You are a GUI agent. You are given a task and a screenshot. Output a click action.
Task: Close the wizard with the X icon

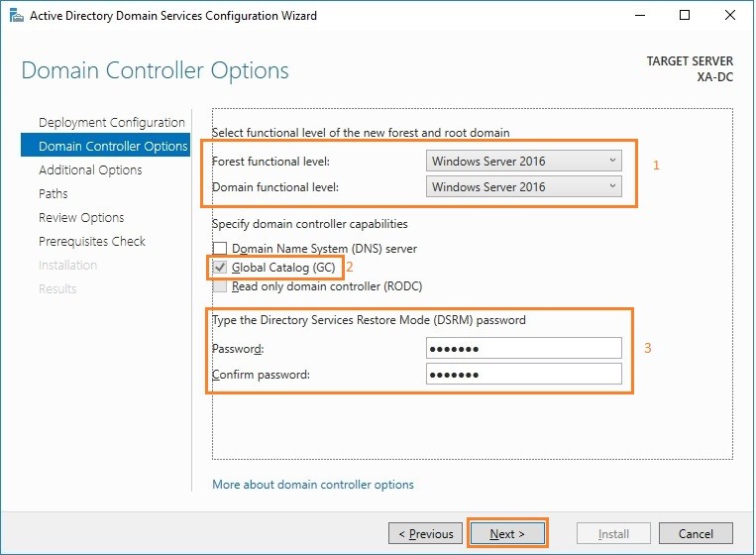[x=730, y=16]
